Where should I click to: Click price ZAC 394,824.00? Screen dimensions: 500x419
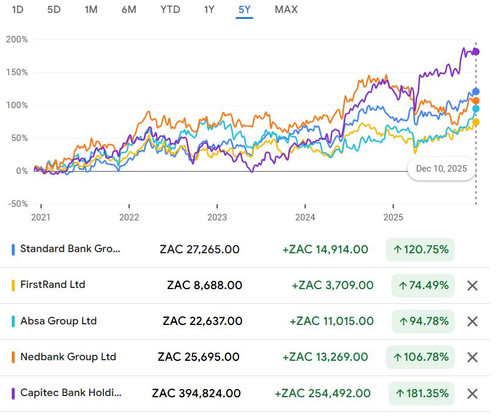[x=196, y=394]
